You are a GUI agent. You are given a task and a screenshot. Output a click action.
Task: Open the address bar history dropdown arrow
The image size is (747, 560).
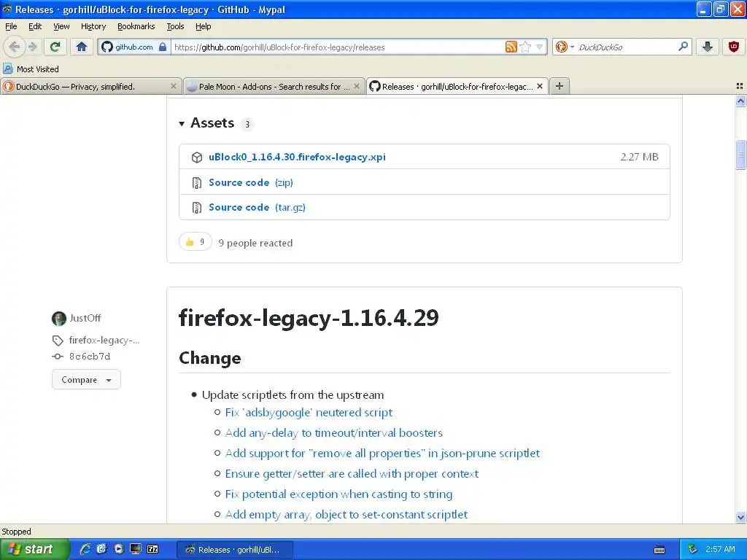click(x=539, y=47)
